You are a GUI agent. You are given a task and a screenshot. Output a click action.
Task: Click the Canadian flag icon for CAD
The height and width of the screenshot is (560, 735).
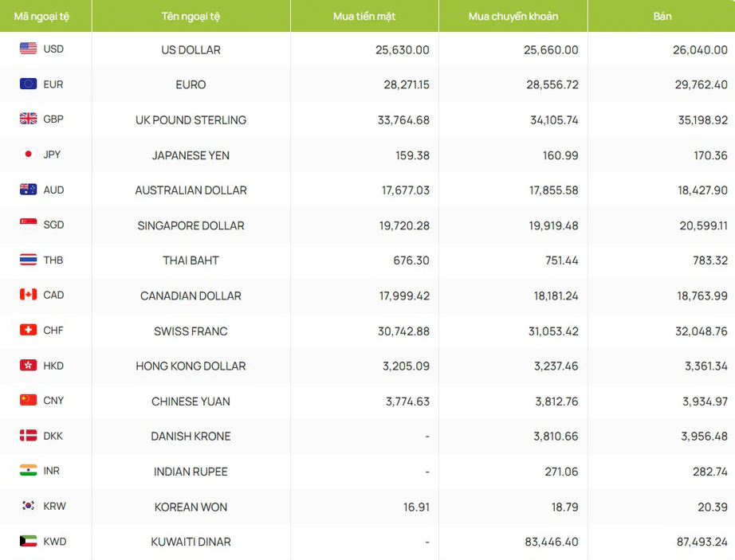(x=28, y=295)
